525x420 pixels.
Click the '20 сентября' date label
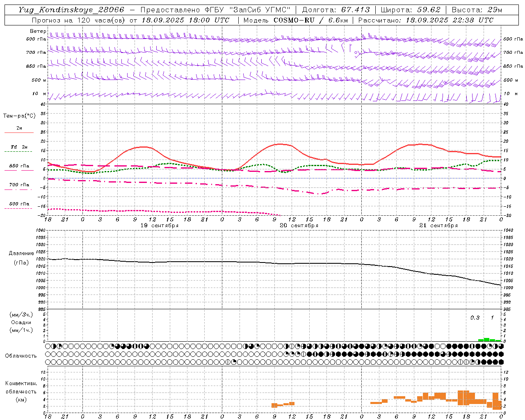point(299,226)
